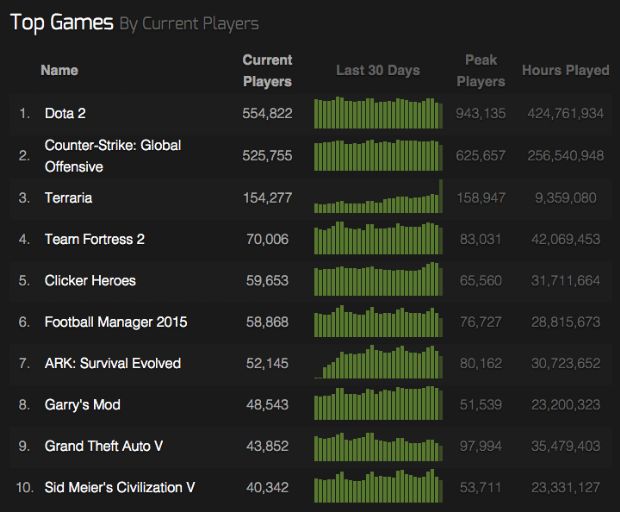Click Counter-Strike's 30-day bar chart
Image resolution: width=620 pixels, height=512 pixels.
378,155
